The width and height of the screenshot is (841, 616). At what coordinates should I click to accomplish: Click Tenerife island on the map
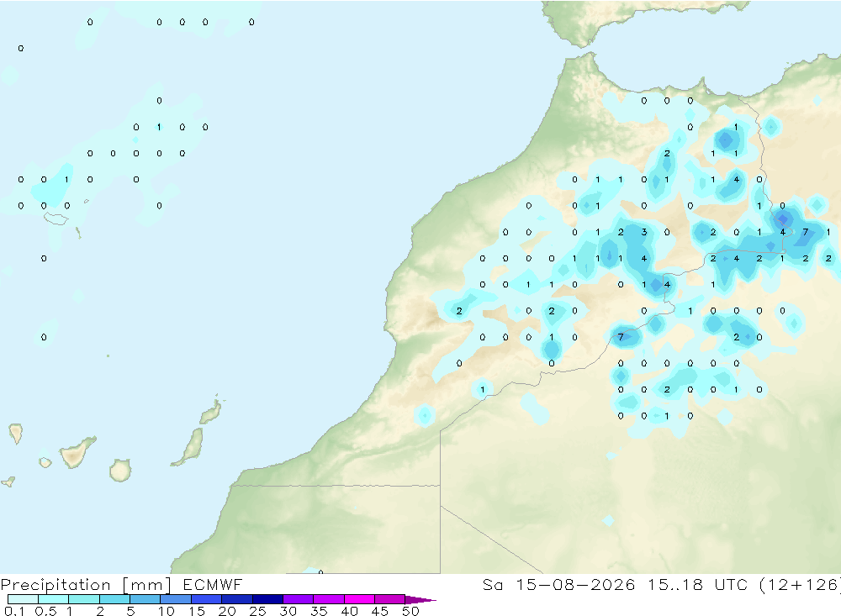(x=77, y=452)
